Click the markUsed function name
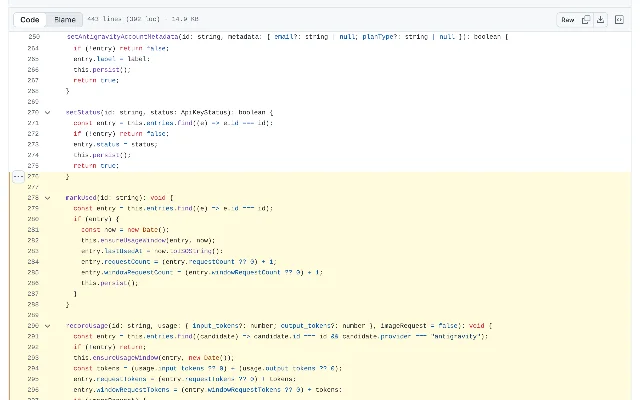Image resolution: width=640 pixels, height=400 pixels. (81, 198)
